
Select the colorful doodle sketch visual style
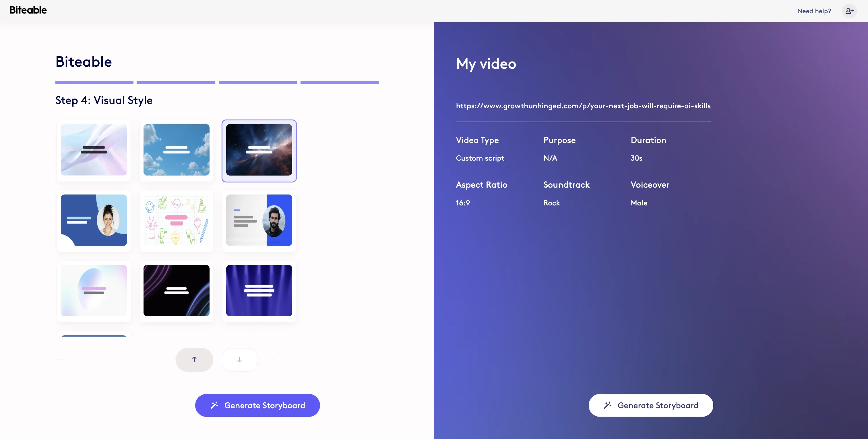176,221
